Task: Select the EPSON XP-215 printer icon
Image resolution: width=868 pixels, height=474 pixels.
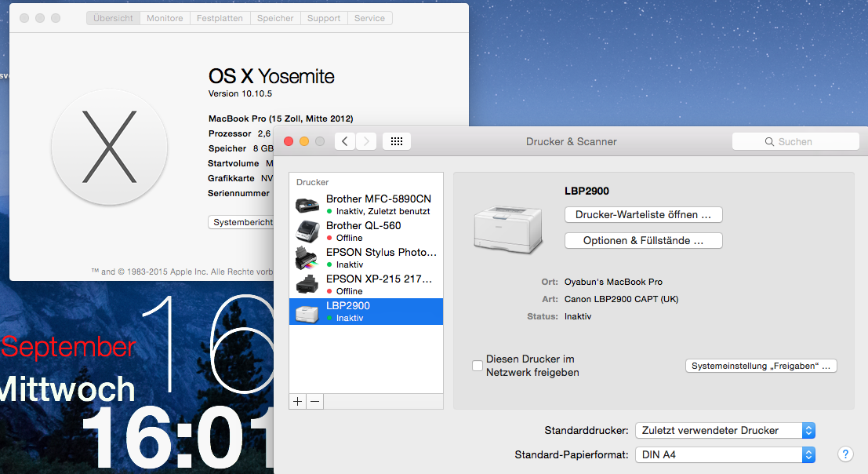Action: pos(307,285)
